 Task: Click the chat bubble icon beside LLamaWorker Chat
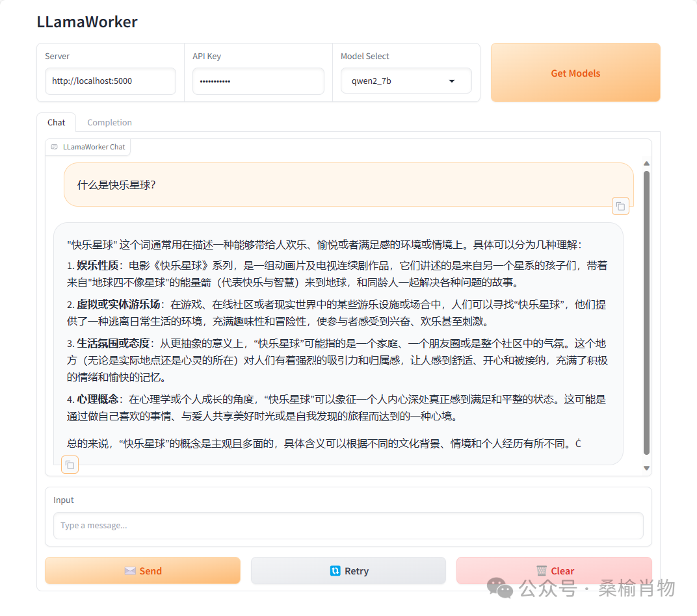[x=54, y=147]
